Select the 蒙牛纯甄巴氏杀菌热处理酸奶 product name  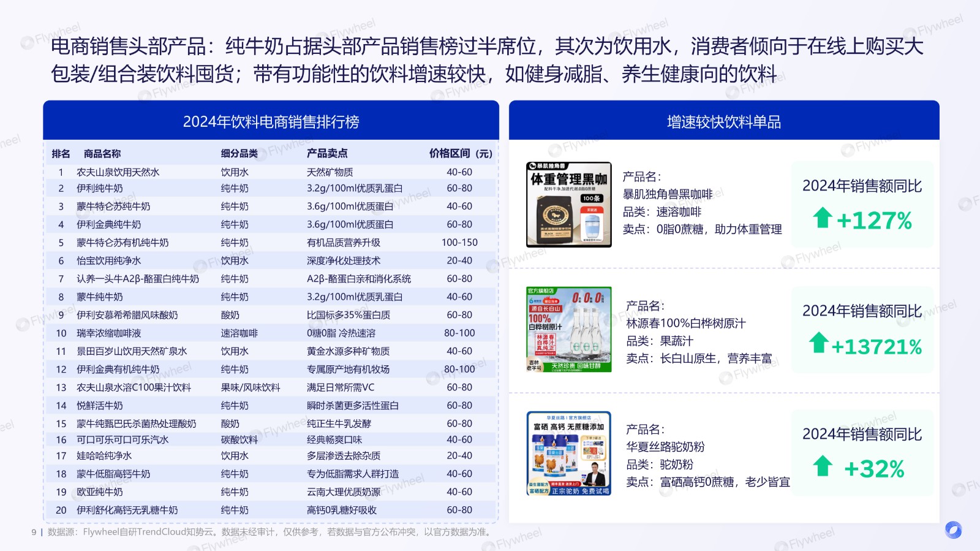coord(136,424)
